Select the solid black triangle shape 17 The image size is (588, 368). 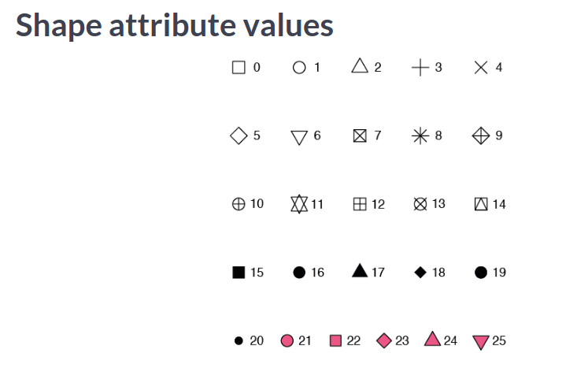click(x=360, y=271)
